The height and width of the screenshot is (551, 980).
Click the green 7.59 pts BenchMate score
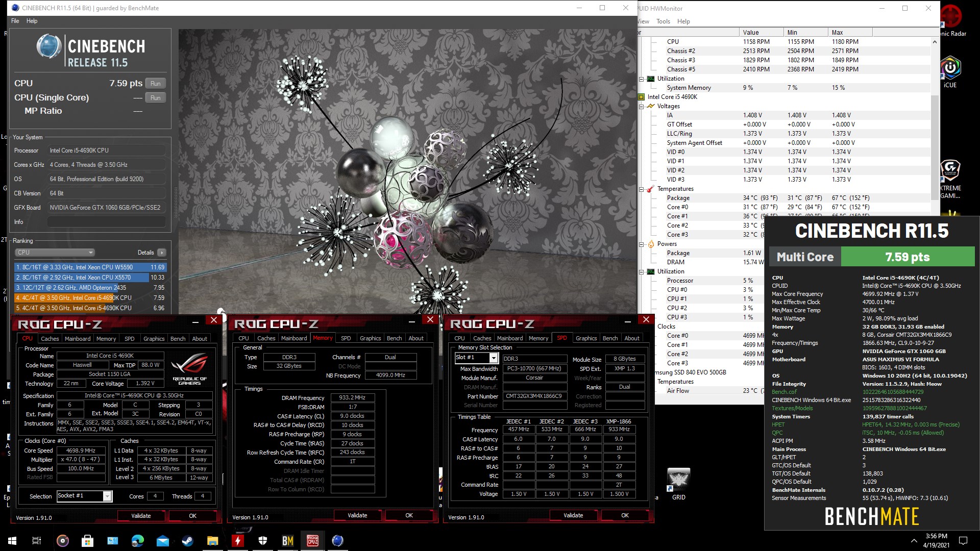click(908, 257)
